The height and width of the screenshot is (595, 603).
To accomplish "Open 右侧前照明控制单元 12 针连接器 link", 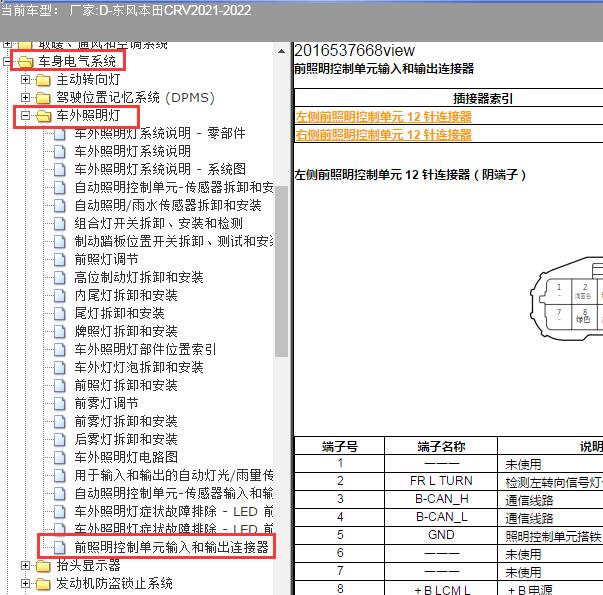I will click(x=383, y=135).
